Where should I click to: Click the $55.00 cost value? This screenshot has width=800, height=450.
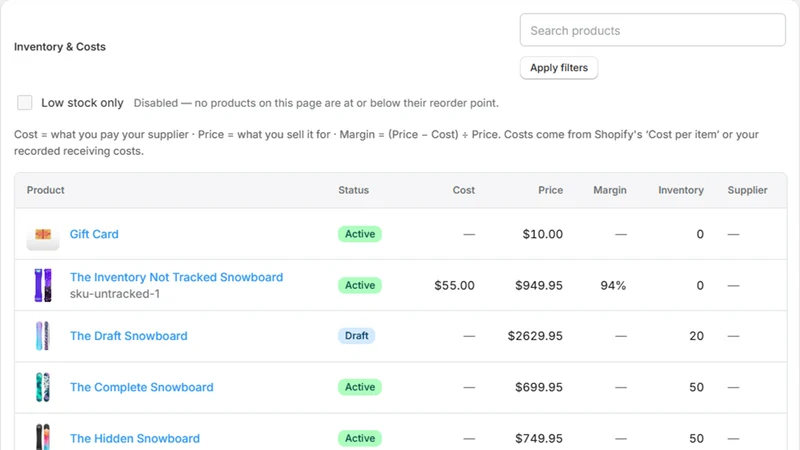[x=454, y=285]
